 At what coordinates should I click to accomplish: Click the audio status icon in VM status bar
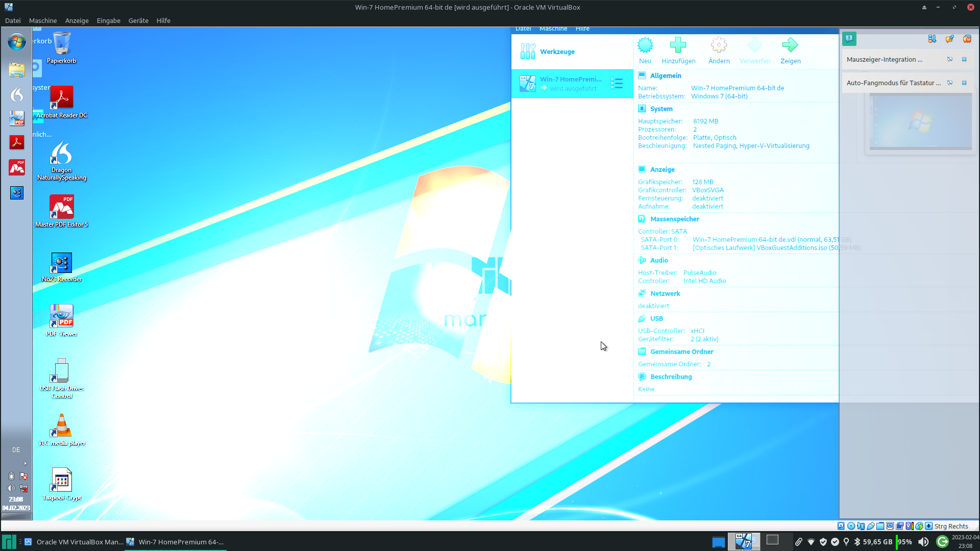click(861, 526)
